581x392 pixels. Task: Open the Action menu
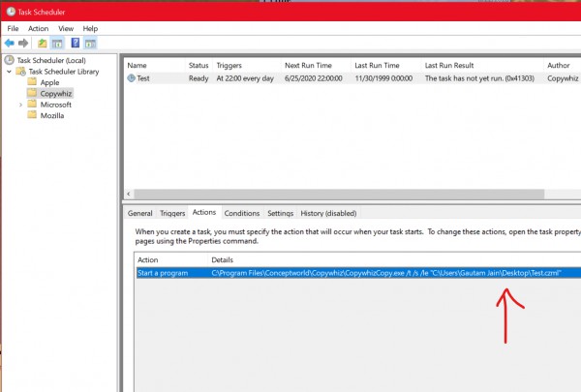pyautogui.click(x=38, y=28)
